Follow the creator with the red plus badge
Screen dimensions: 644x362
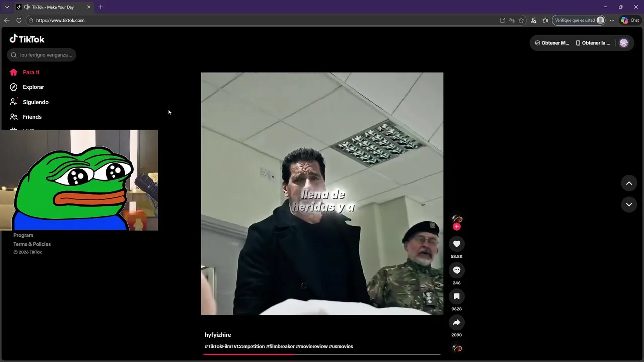(457, 227)
